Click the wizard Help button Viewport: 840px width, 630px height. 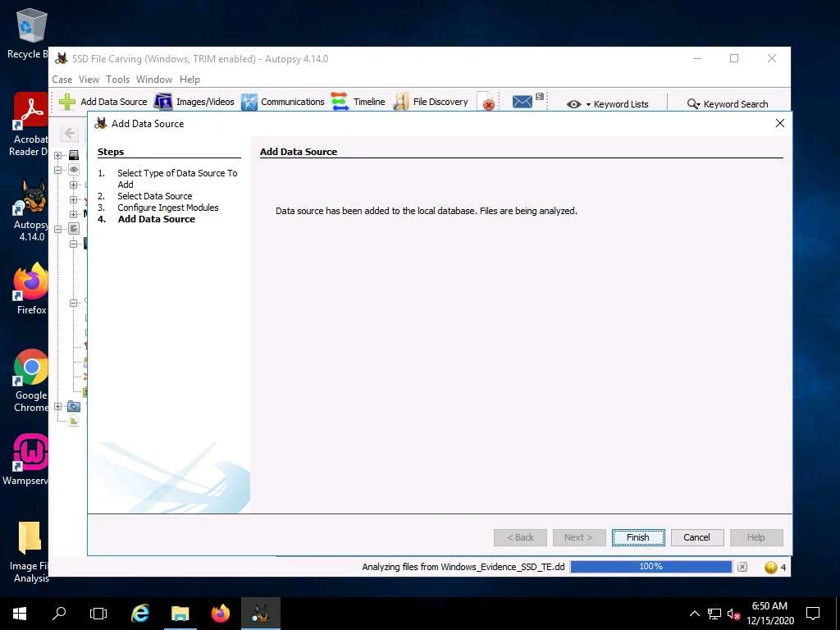tap(756, 537)
